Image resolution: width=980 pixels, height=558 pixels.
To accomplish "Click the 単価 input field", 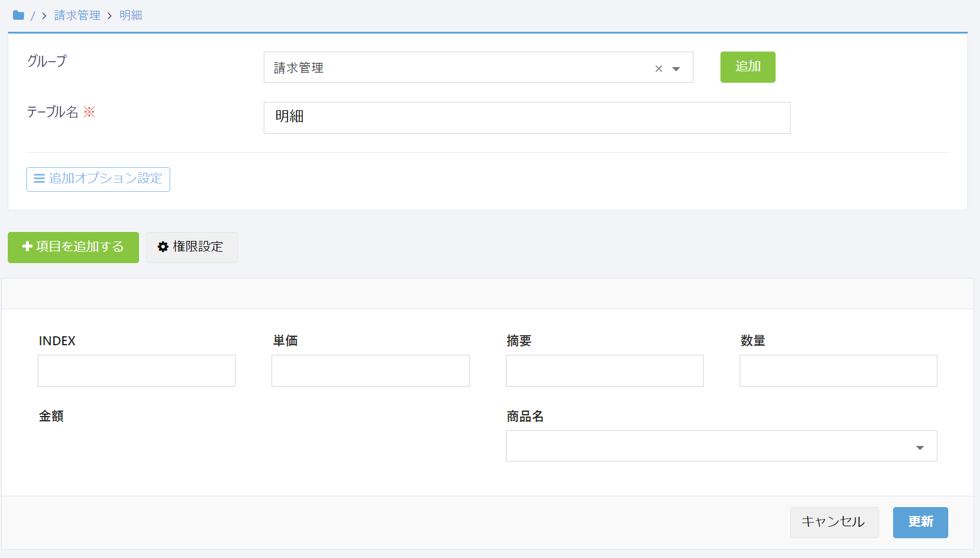I will click(x=370, y=370).
